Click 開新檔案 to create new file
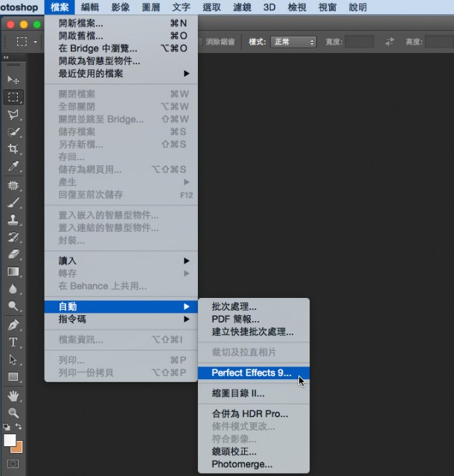This screenshot has width=454, height=476. click(81, 23)
